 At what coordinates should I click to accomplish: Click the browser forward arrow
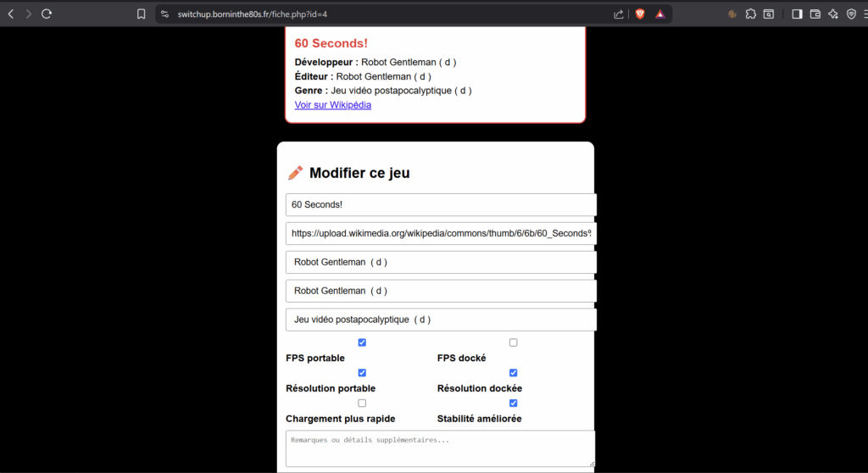[x=28, y=14]
